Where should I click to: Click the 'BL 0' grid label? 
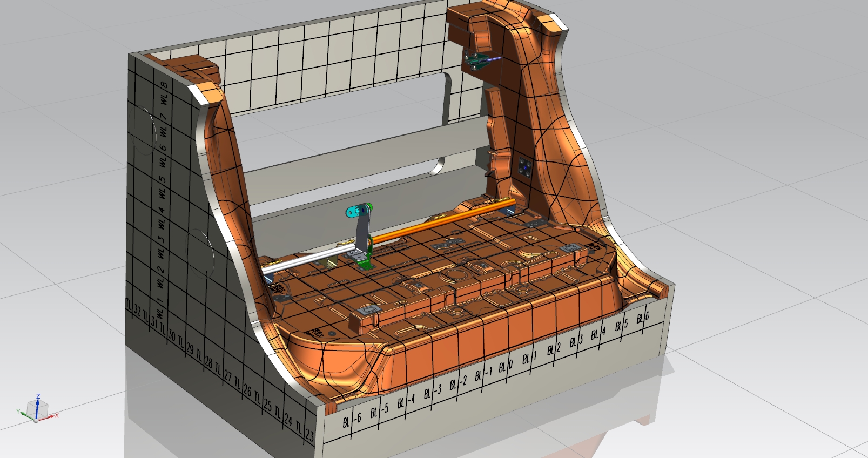506,367
